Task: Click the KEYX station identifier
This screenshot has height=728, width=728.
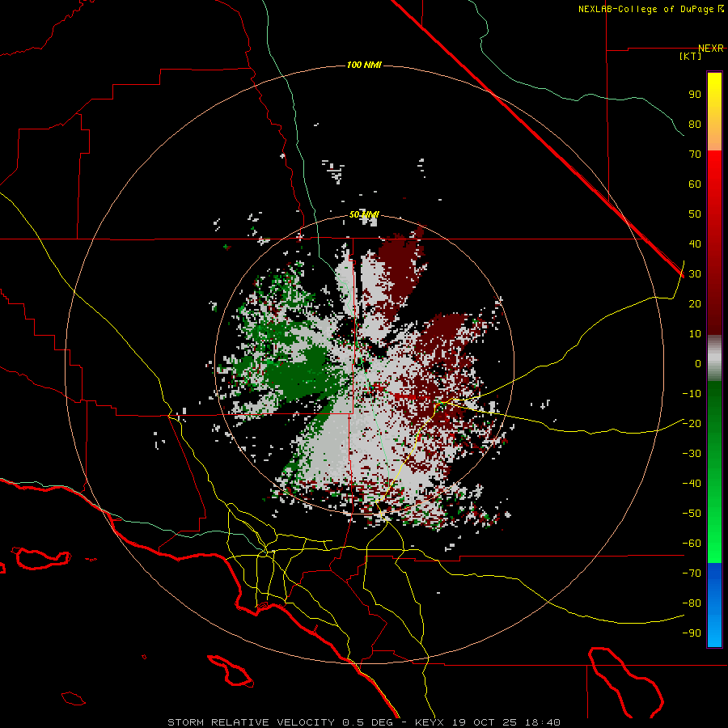Action: tap(430, 722)
